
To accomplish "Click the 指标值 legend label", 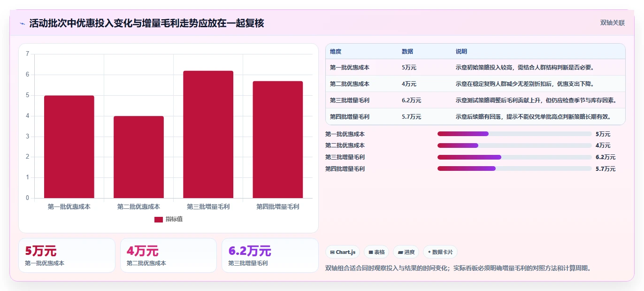I will pos(174,219).
